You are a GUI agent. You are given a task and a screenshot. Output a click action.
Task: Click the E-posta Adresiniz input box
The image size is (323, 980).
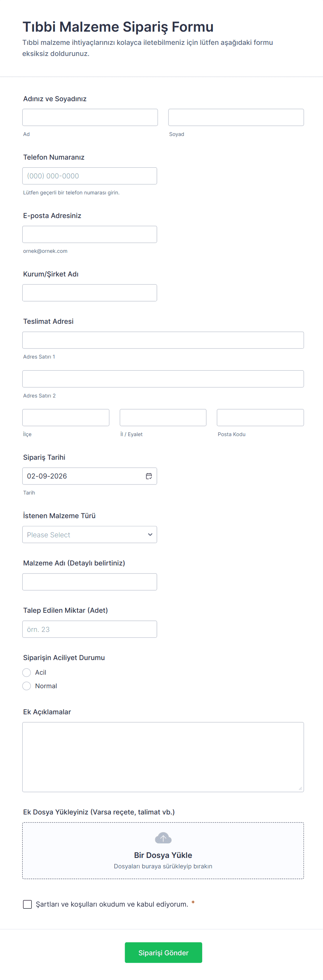tap(89, 234)
